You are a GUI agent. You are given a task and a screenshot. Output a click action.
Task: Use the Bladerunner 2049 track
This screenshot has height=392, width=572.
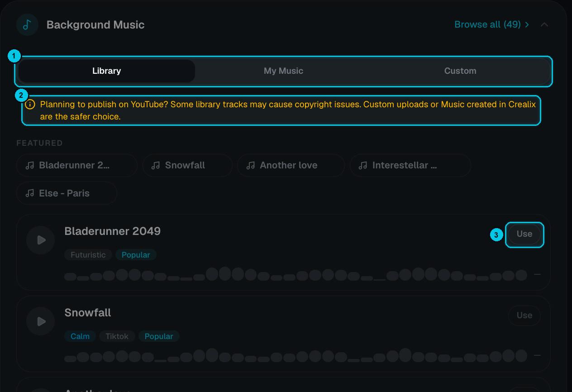[524, 234]
